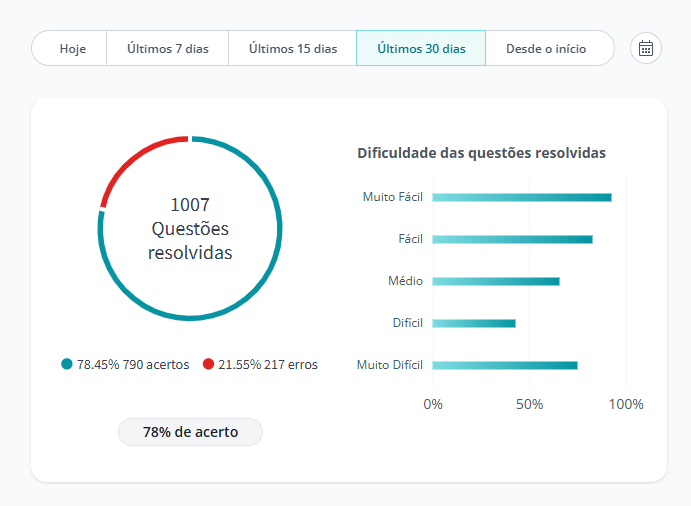Click the Difícil difficulty bar
The height and width of the screenshot is (506, 691).
tap(474, 323)
